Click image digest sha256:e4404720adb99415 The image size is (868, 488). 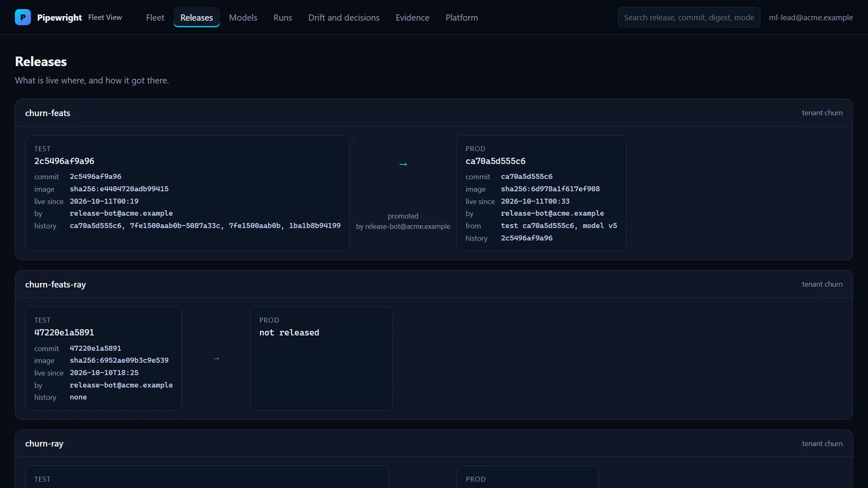pos(119,189)
